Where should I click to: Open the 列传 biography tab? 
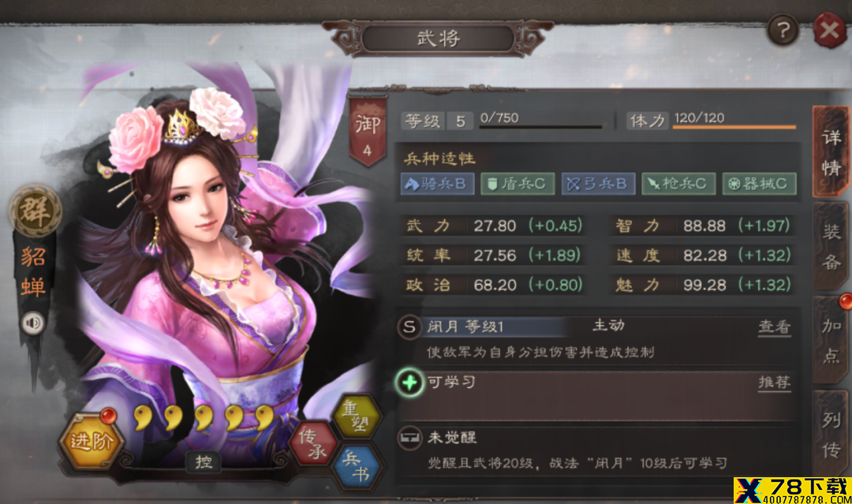(x=831, y=433)
